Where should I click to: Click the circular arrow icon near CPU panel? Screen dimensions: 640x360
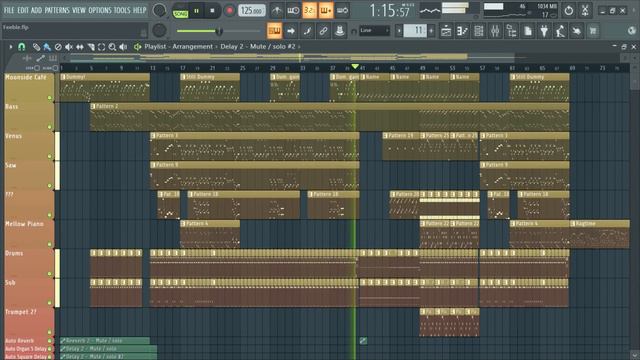(569, 10)
